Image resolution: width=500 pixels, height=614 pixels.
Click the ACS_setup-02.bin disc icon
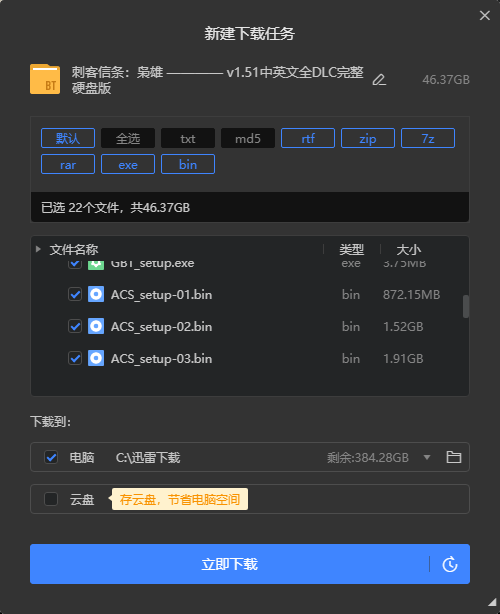(x=96, y=326)
